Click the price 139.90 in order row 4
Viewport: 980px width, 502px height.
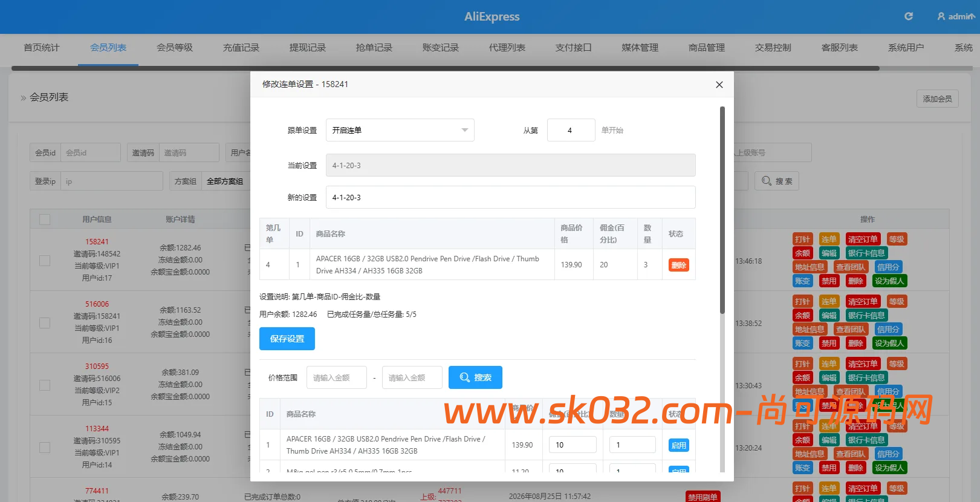tap(571, 265)
